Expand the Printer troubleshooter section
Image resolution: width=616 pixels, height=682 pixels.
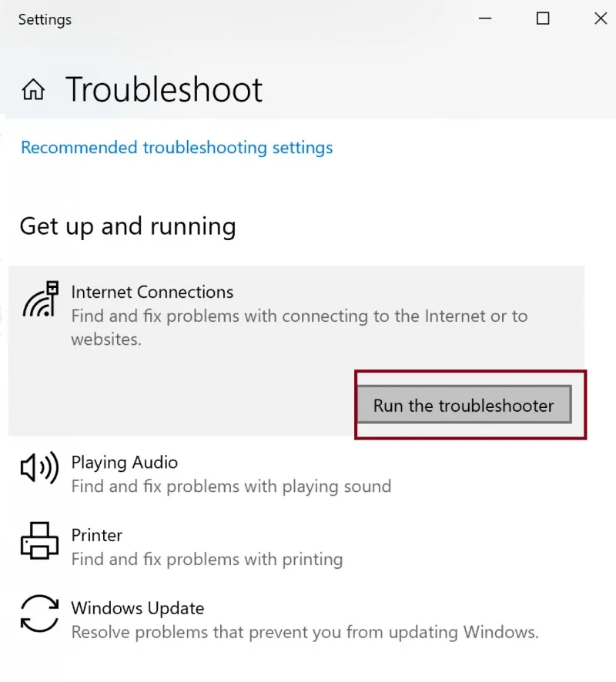(96, 535)
